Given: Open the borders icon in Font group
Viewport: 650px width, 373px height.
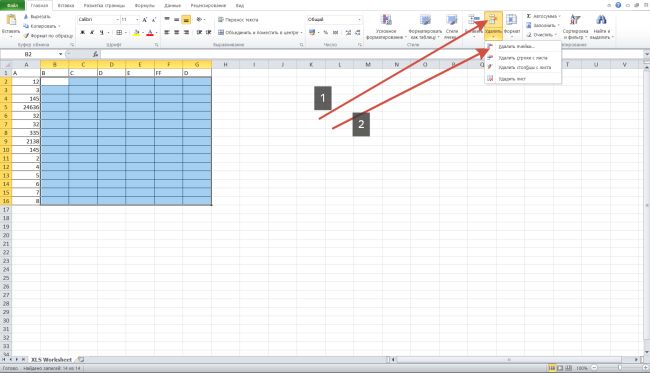Looking at the screenshot, I should pos(119,32).
